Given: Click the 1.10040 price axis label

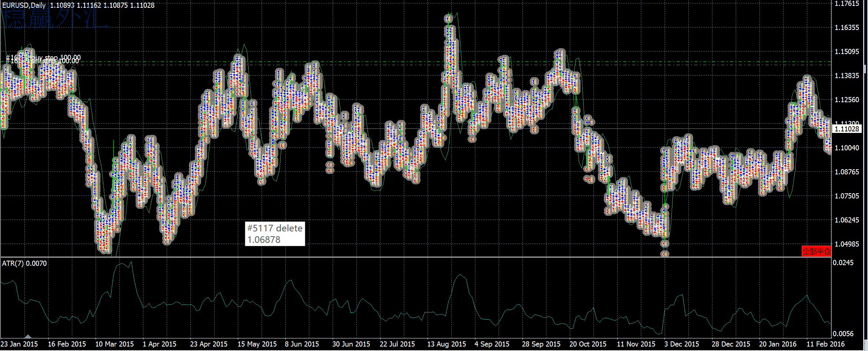Looking at the screenshot, I should pyautogui.click(x=847, y=148).
